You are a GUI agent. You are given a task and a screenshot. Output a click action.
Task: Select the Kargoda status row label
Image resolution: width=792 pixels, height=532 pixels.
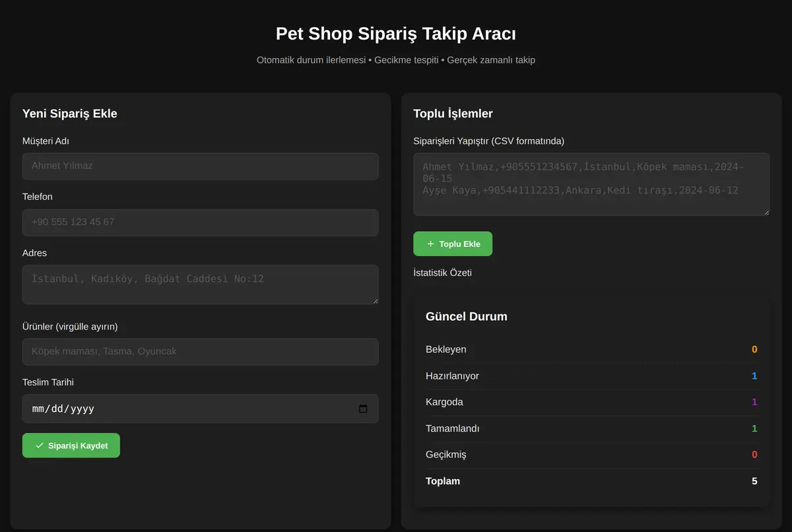(x=445, y=402)
